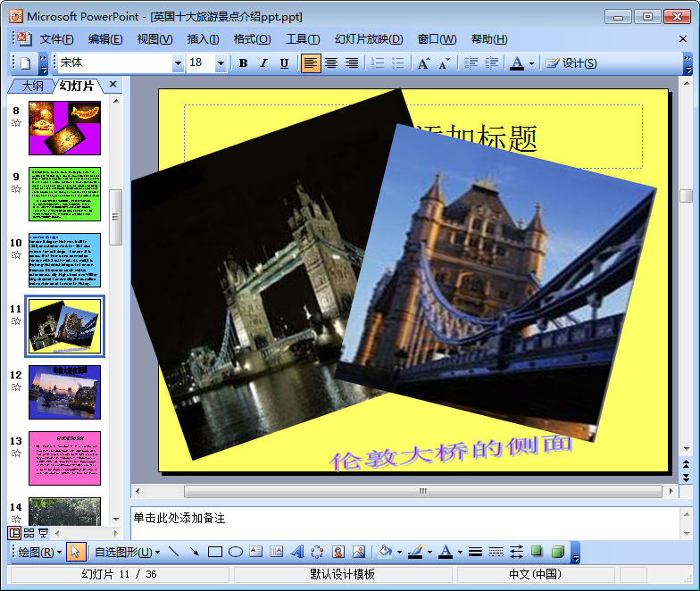Viewport: 700px width, 591px height.
Task: Click the 设计 design button
Action: [x=571, y=63]
